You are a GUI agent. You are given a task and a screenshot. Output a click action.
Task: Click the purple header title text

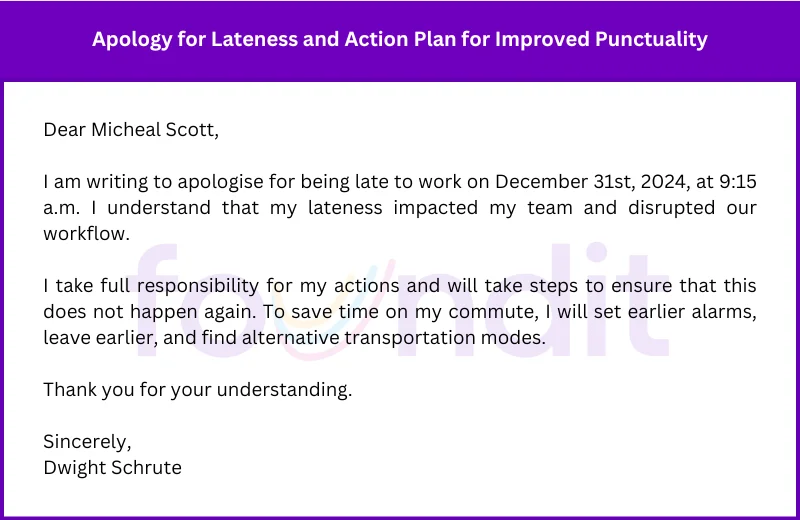tap(400, 40)
